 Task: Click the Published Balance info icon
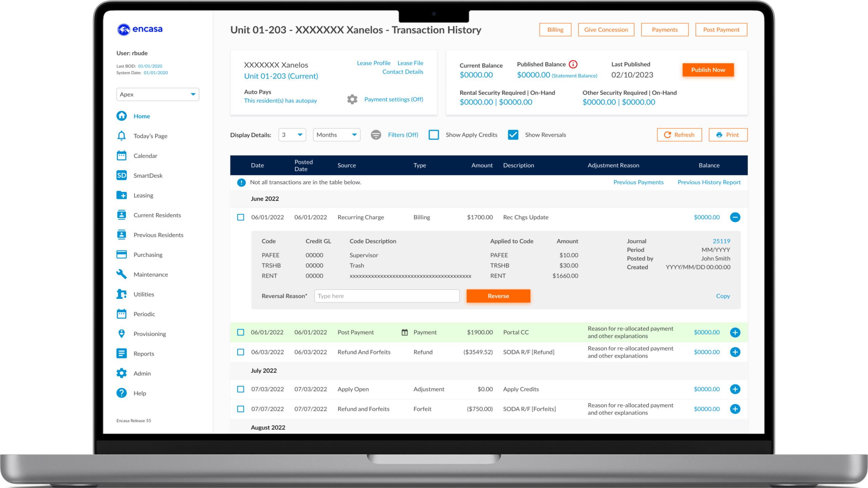click(x=573, y=64)
